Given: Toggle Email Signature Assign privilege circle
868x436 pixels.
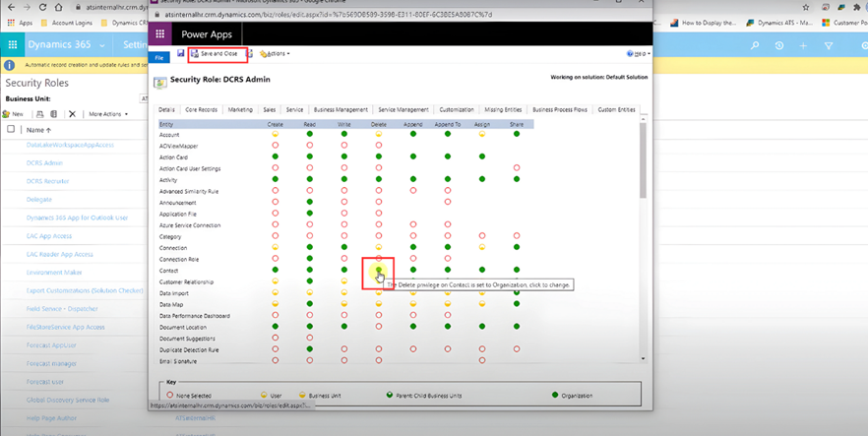Looking at the screenshot, I should [482, 360].
